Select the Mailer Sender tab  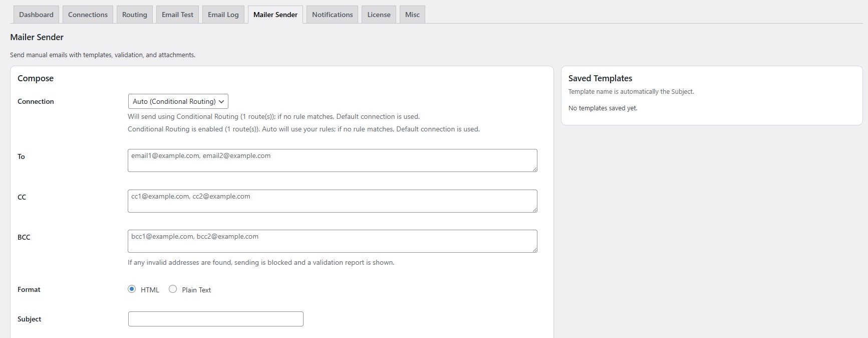275,15
